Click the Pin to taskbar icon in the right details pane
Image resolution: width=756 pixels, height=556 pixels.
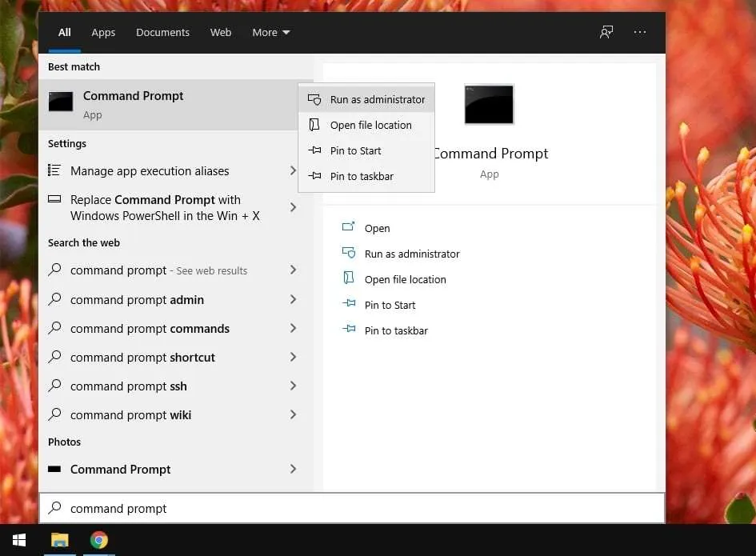pos(349,330)
